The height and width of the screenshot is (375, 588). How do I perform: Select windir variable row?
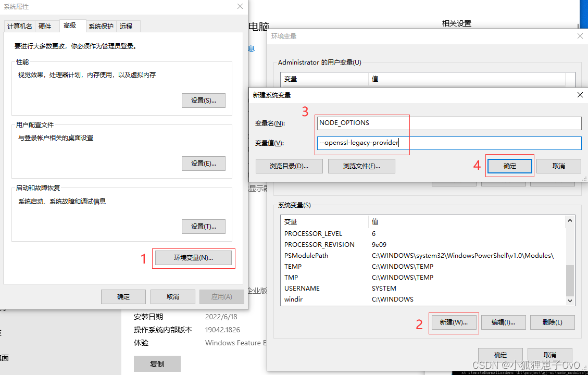coord(422,299)
